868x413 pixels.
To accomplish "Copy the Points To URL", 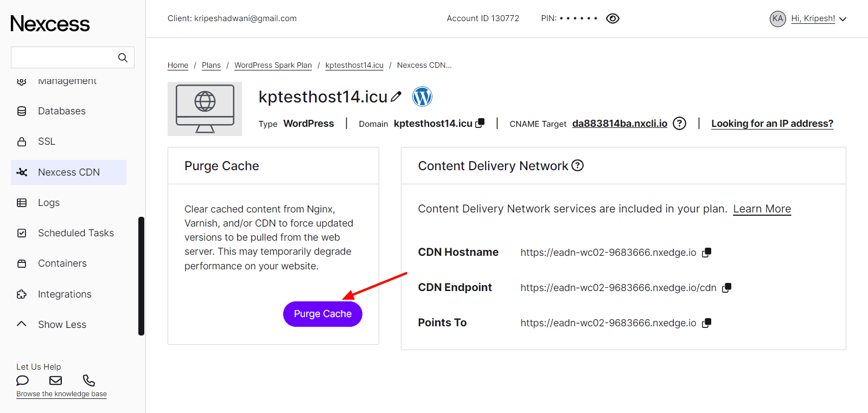I will (706, 323).
